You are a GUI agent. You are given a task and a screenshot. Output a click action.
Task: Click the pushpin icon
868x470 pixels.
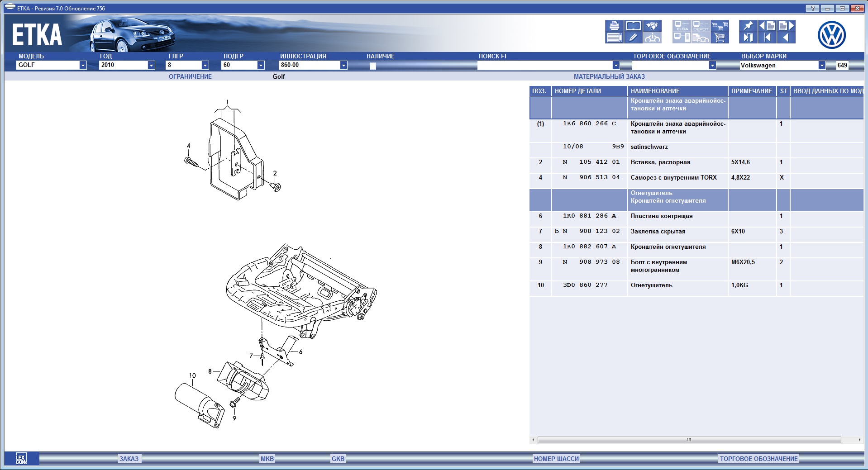(748, 26)
